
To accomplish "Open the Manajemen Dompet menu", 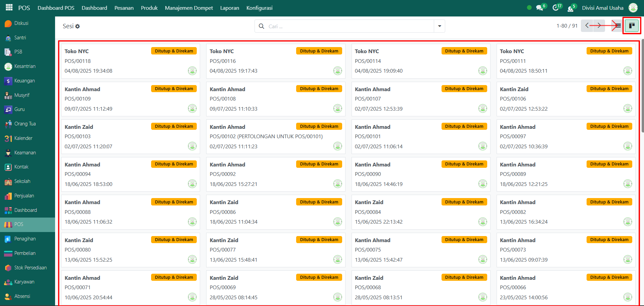I will 189,8.
